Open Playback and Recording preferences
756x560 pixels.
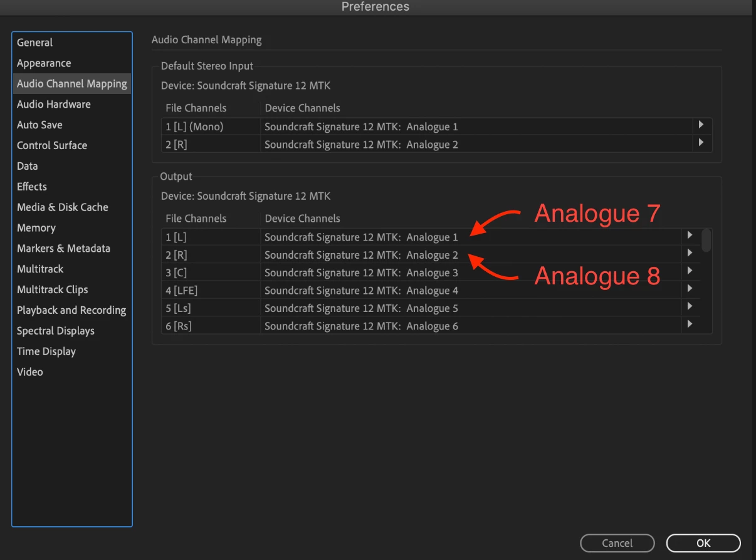pyautogui.click(x=71, y=311)
